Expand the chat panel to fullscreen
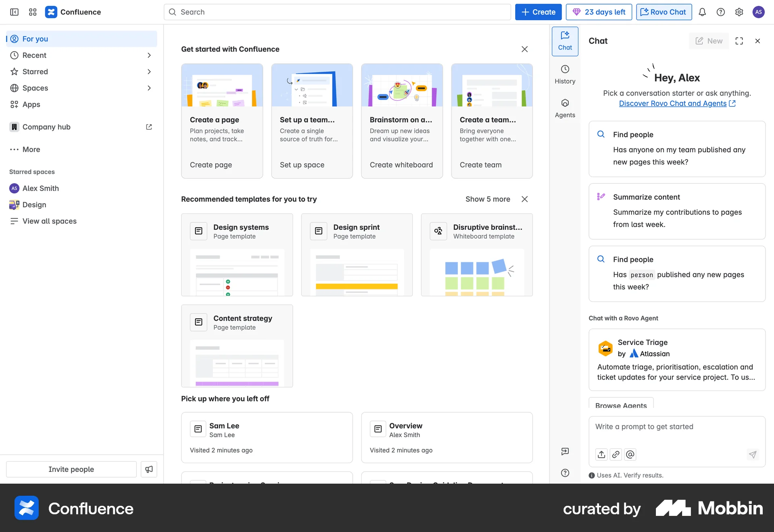The width and height of the screenshot is (774, 532). pos(739,41)
